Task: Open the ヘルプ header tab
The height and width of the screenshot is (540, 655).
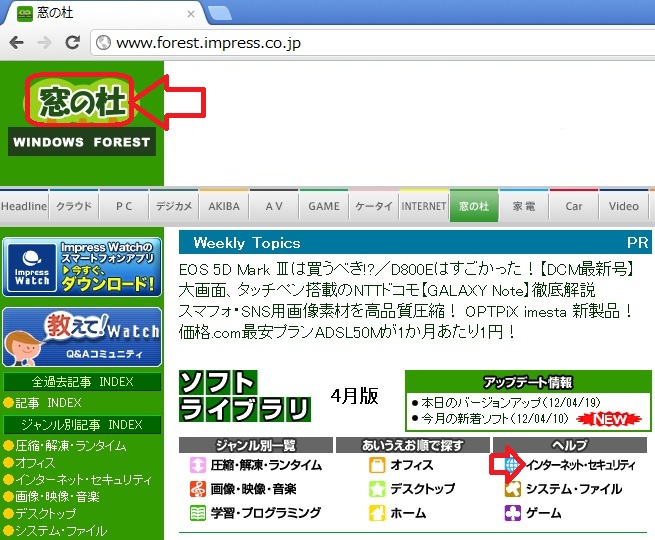Action: click(570, 445)
